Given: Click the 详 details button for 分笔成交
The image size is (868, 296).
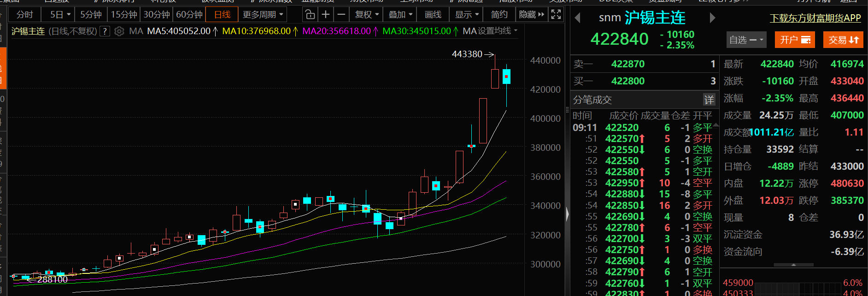Looking at the screenshot, I should 709,100.
